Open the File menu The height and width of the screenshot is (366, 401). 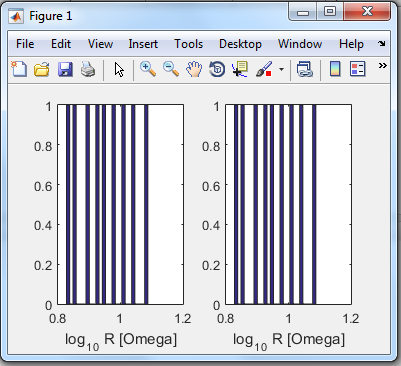(x=25, y=44)
